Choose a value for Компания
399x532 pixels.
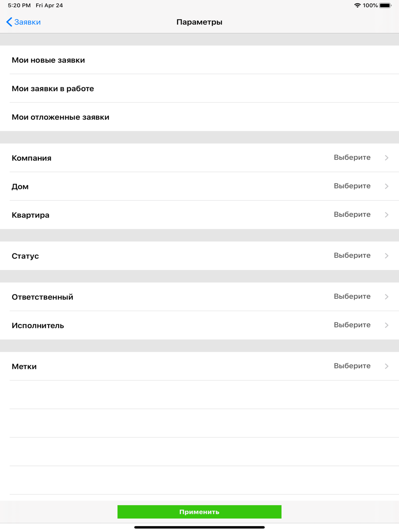(352, 158)
